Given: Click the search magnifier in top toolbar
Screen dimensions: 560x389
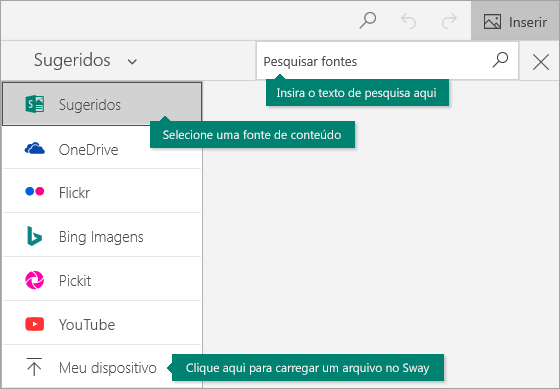Looking at the screenshot, I should [368, 20].
